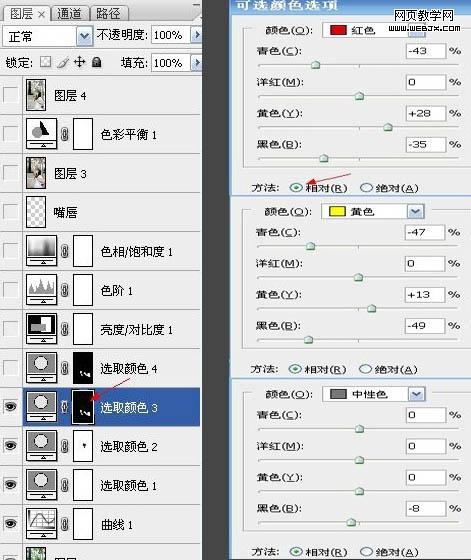The width and height of the screenshot is (471, 560).
Task: Click the fill 填充 arrow button
Action: coord(197,63)
